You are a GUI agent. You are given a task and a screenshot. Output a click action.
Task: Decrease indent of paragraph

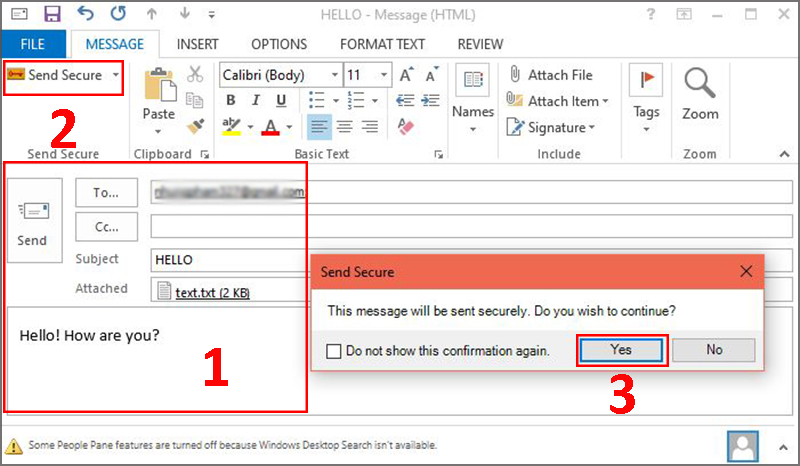[x=405, y=100]
